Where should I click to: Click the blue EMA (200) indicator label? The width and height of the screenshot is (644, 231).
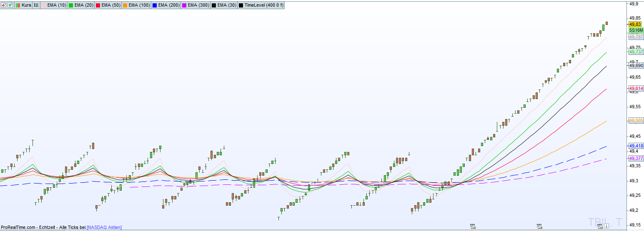(x=169, y=5)
